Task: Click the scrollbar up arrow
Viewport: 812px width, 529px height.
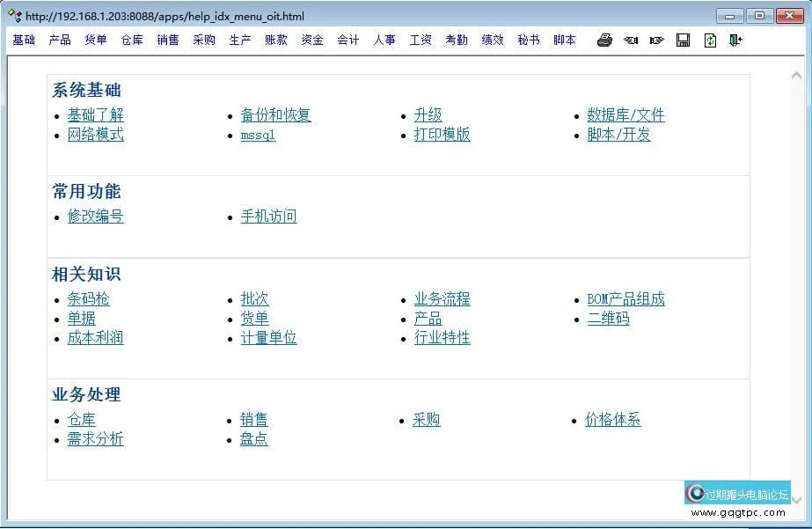Action: click(x=797, y=76)
